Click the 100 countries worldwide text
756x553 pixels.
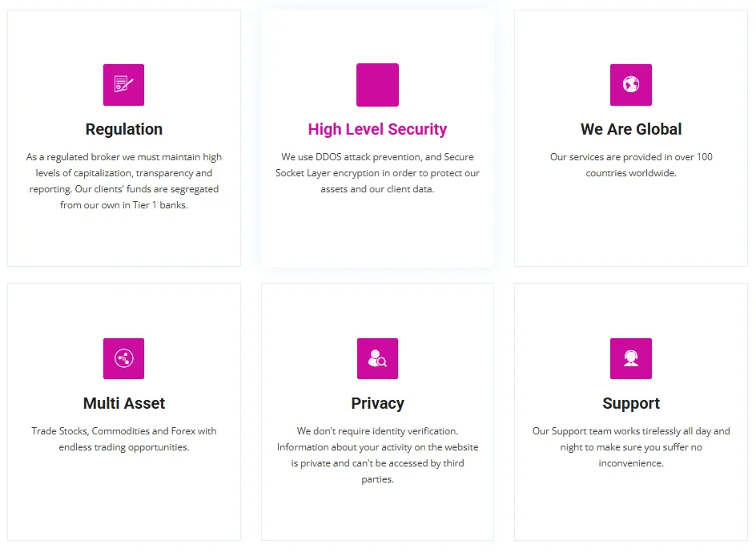[x=631, y=165]
